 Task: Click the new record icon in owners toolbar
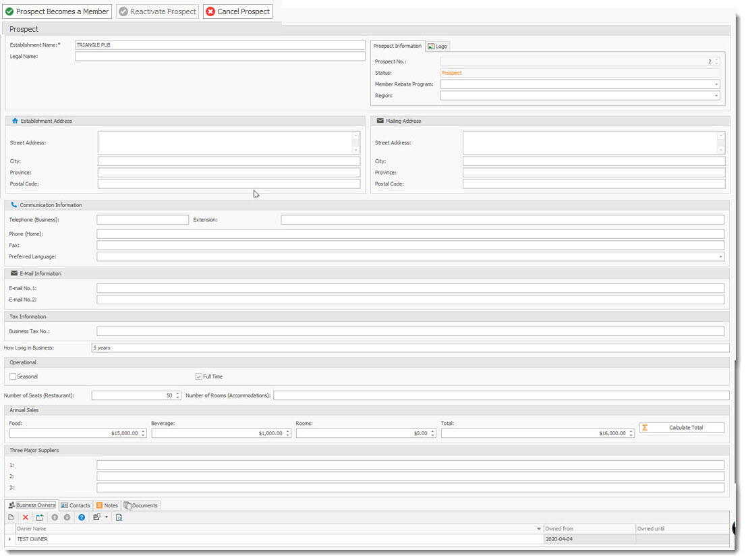point(11,516)
